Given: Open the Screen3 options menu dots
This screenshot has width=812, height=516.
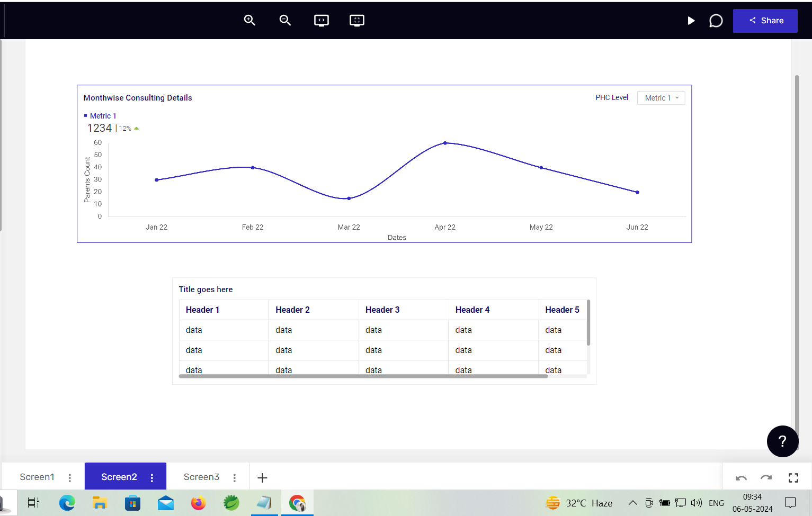Looking at the screenshot, I should click(x=235, y=477).
